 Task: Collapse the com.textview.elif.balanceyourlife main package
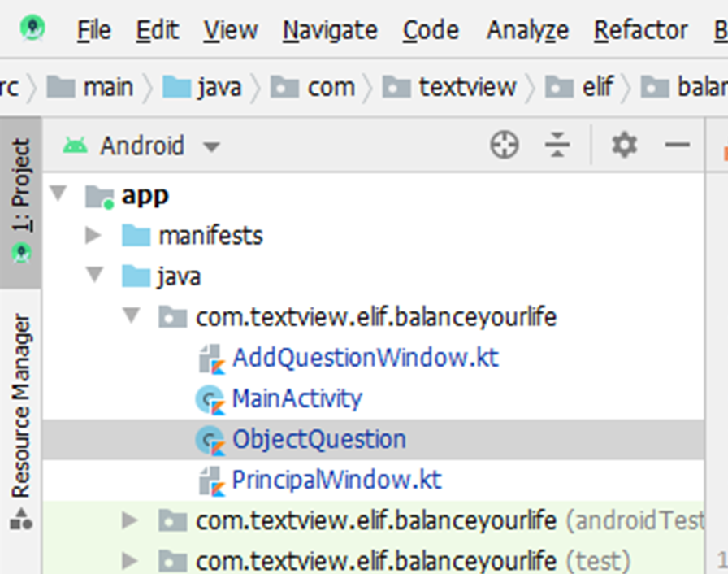coord(132,315)
